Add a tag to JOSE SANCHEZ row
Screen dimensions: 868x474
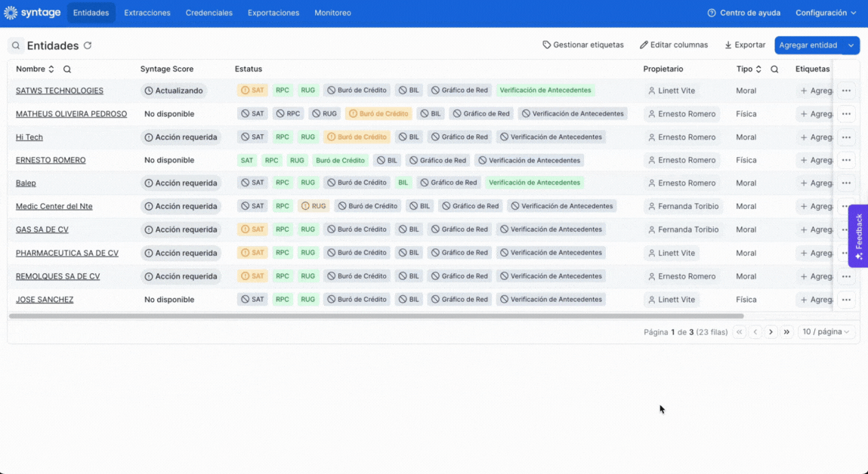click(x=815, y=299)
